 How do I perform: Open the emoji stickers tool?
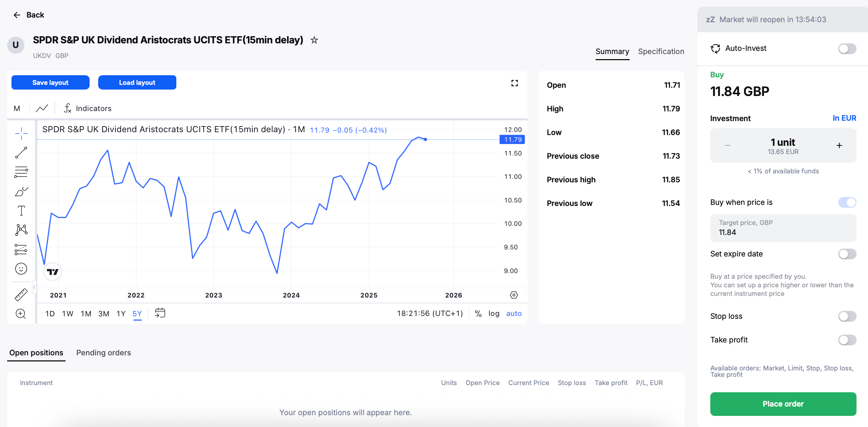click(21, 269)
